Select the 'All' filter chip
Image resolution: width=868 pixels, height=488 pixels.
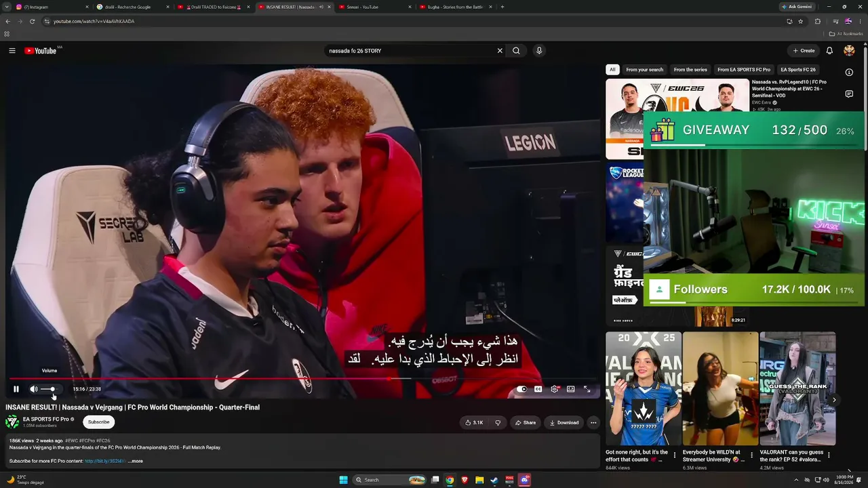(612, 70)
